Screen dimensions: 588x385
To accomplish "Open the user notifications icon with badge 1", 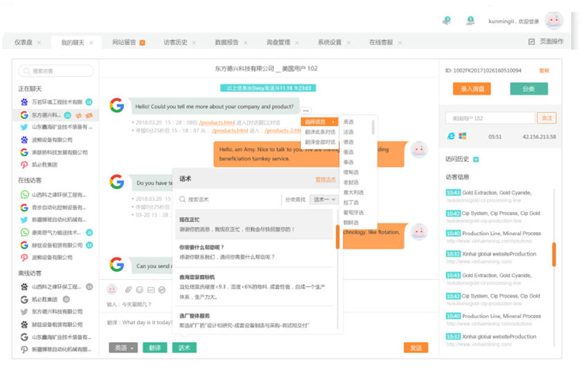I will (470, 21).
